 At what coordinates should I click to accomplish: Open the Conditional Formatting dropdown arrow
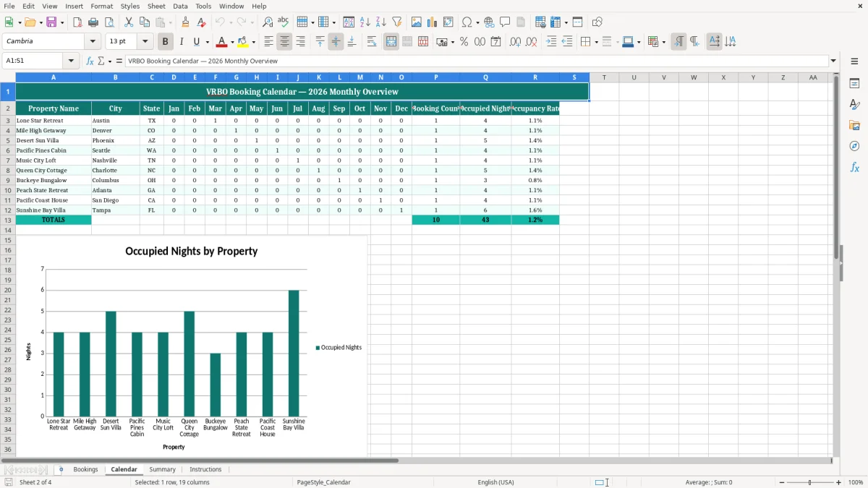[x=663, y=42]
